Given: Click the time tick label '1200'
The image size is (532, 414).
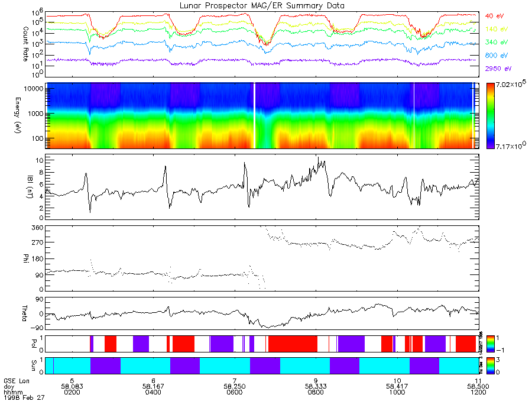Looking at the screenshot, I should (478, 392).
